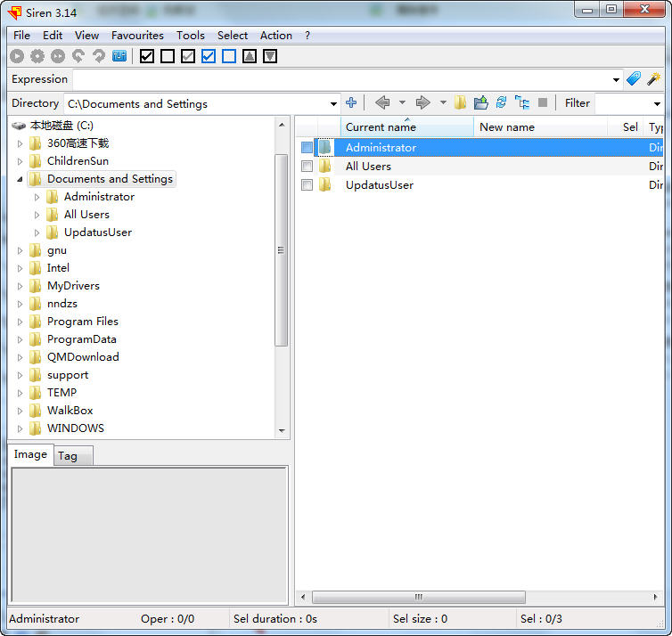Collapse the Documents and Settings node
Screen dimensions: 672x636
[x=20, y=179]
